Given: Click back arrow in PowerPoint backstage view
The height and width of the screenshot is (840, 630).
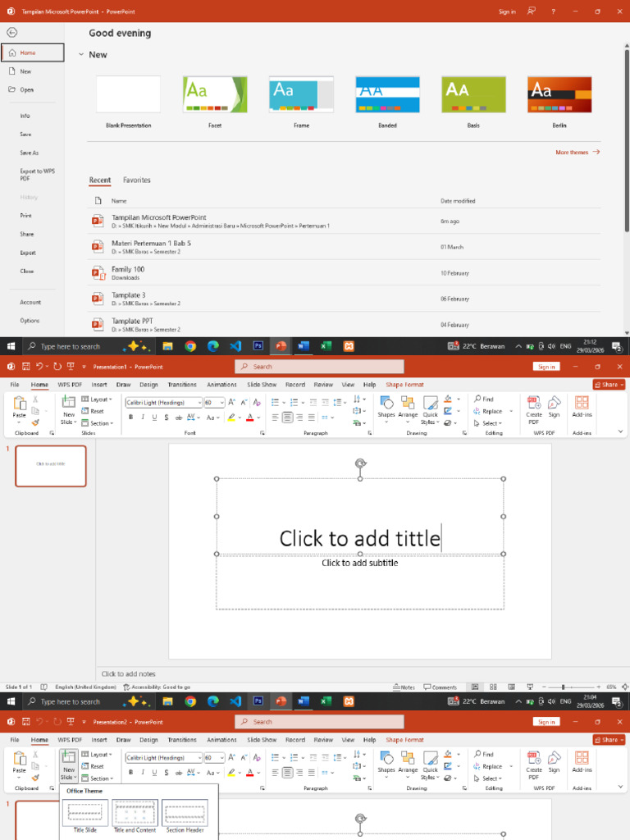Looking at the screenshot, I should [x=11, y=33].
